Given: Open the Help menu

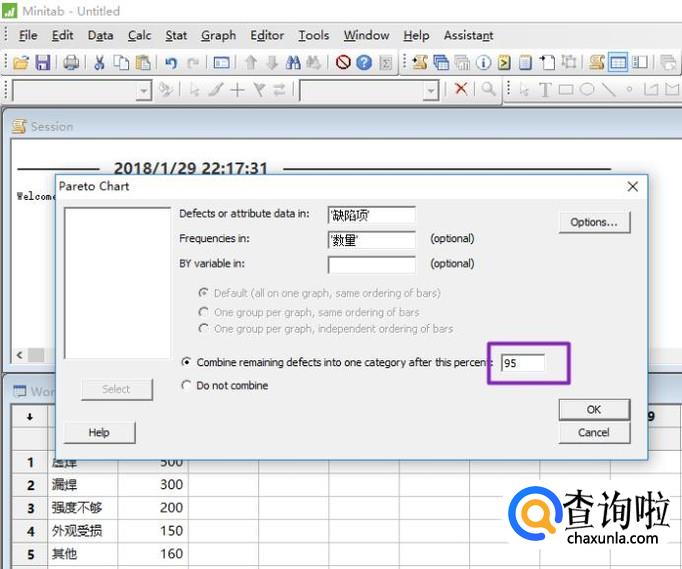Looking at the screenshot, I should pos(416,35).
